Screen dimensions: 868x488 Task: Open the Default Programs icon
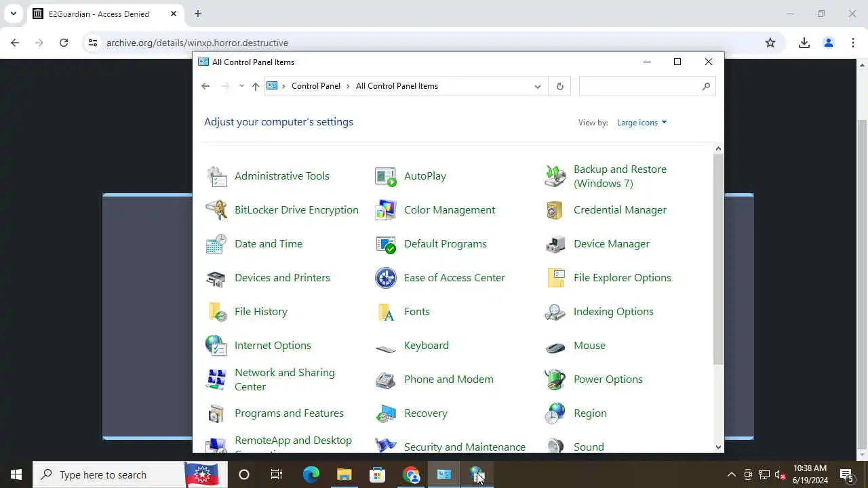coord(386,244)
